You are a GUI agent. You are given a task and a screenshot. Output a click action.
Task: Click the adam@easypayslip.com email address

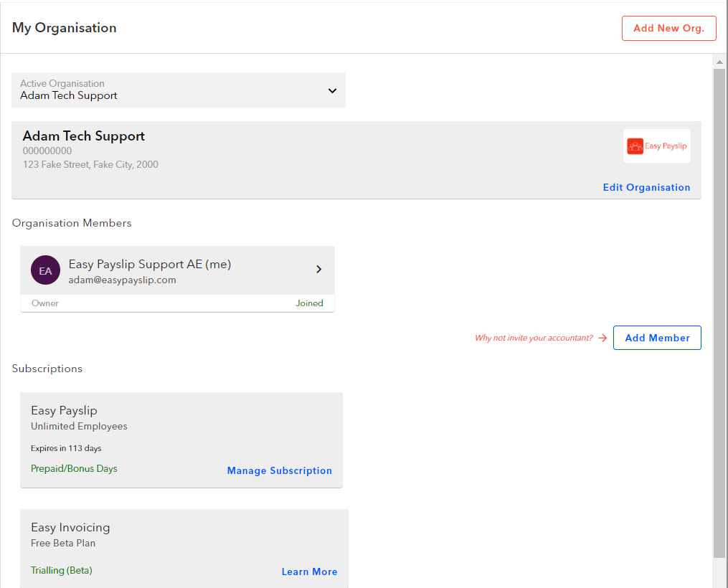coord(122,280)
